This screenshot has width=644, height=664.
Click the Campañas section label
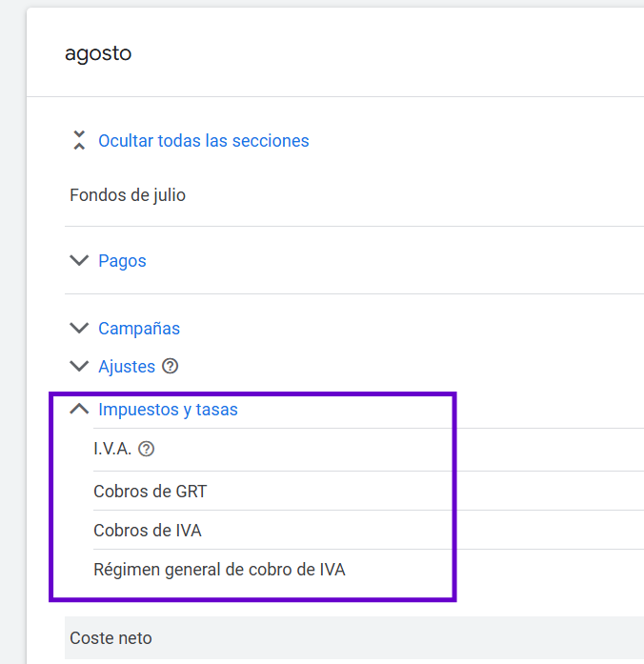pos(139,328)
